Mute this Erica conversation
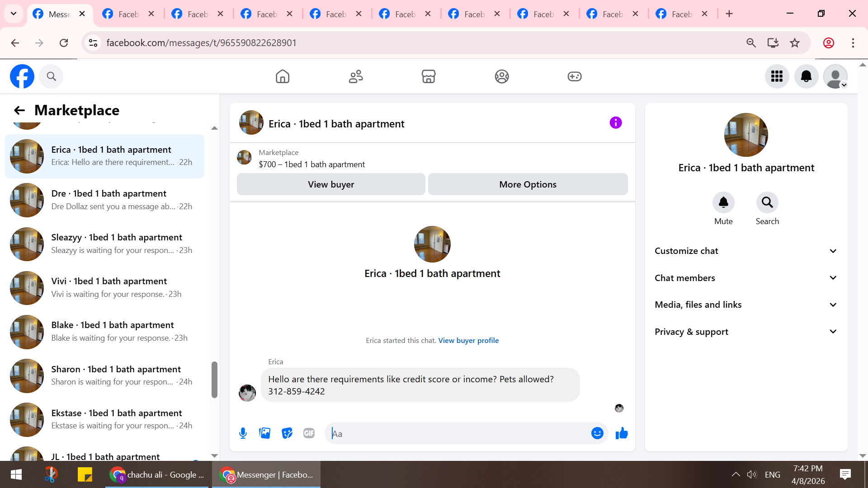868x488 pixels. point(723,202)
